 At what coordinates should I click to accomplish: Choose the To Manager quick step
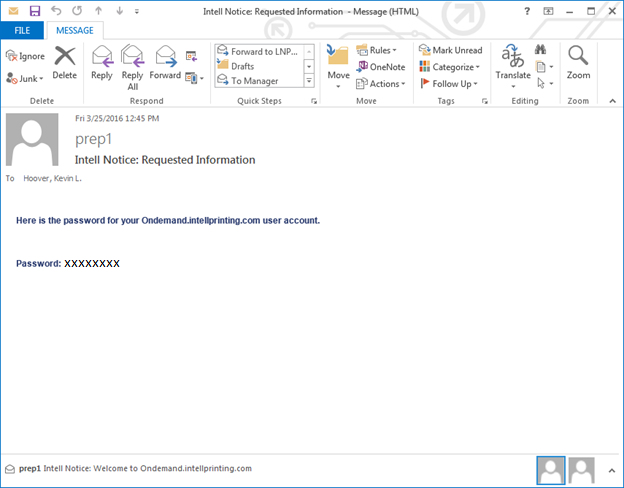[255, 81]
